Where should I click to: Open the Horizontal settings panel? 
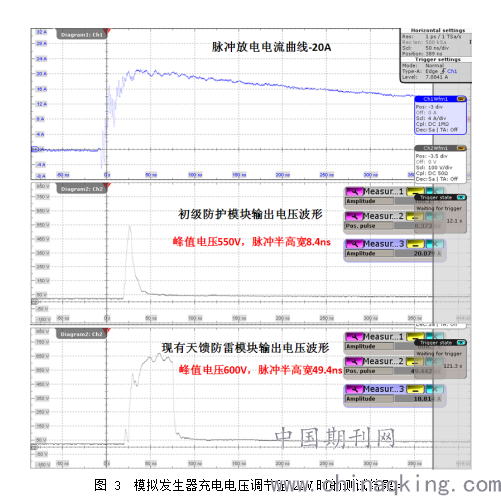coord(438,30)
